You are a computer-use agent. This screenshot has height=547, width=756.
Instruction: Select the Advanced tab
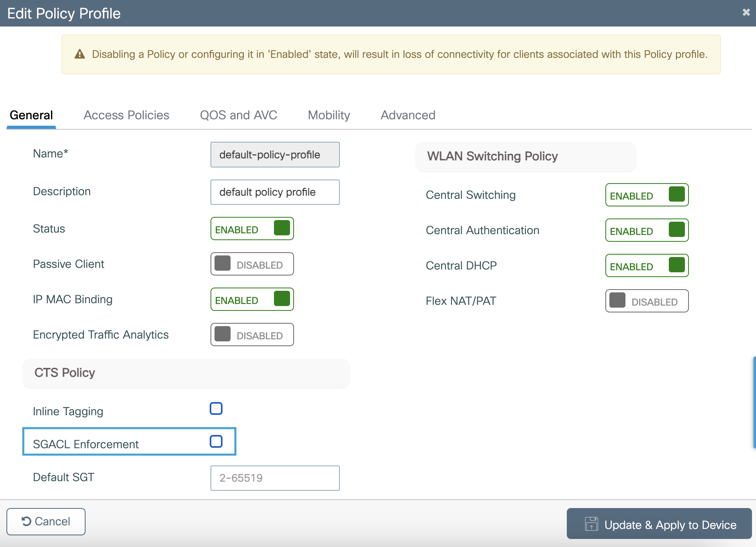408,115
